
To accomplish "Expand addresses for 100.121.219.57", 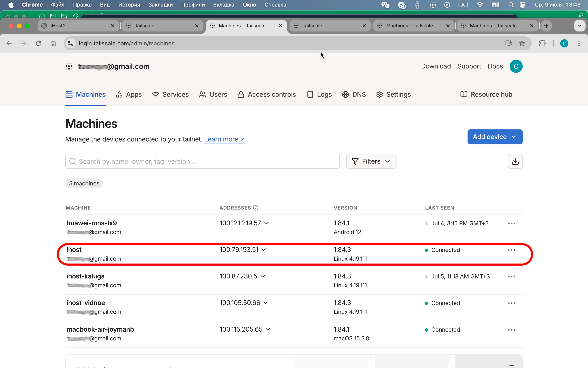I will 267,223.
